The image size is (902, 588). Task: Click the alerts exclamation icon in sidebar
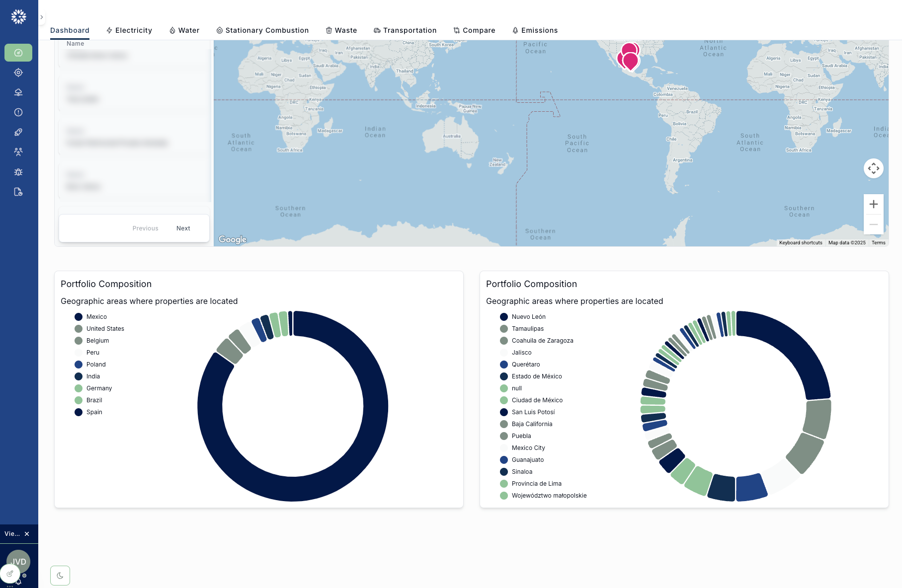[x=18, y=112]
